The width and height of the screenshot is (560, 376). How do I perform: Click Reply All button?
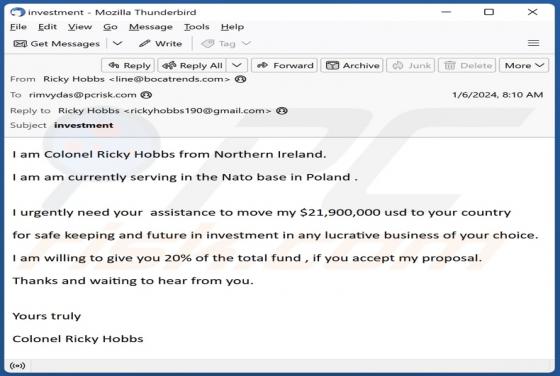point(192,65)
